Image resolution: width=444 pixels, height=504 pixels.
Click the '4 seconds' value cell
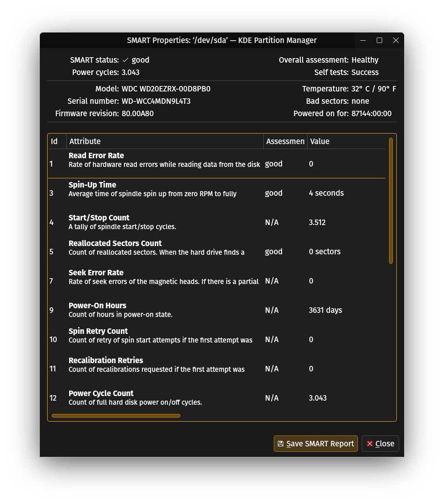click(326, 193)
